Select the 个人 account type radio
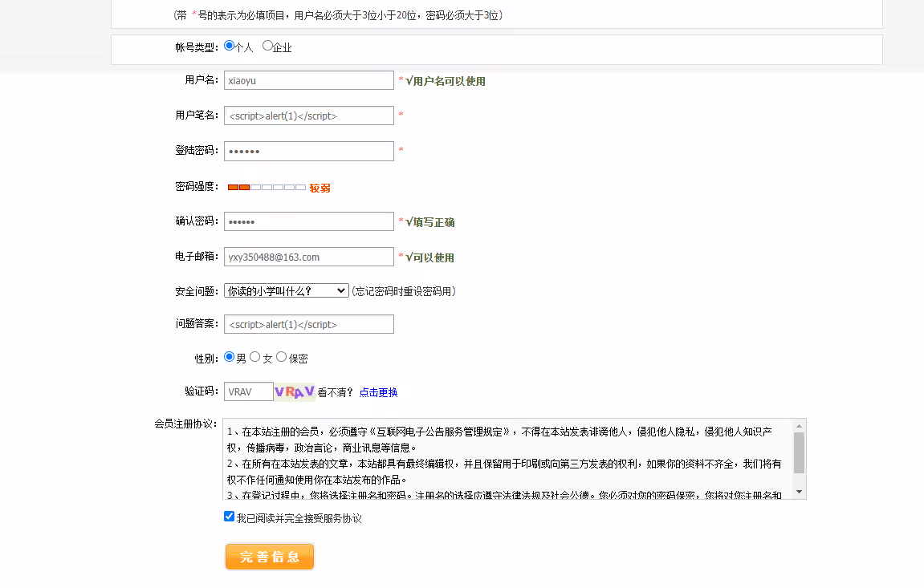The image size is (924, 588). tap(229, 47)
